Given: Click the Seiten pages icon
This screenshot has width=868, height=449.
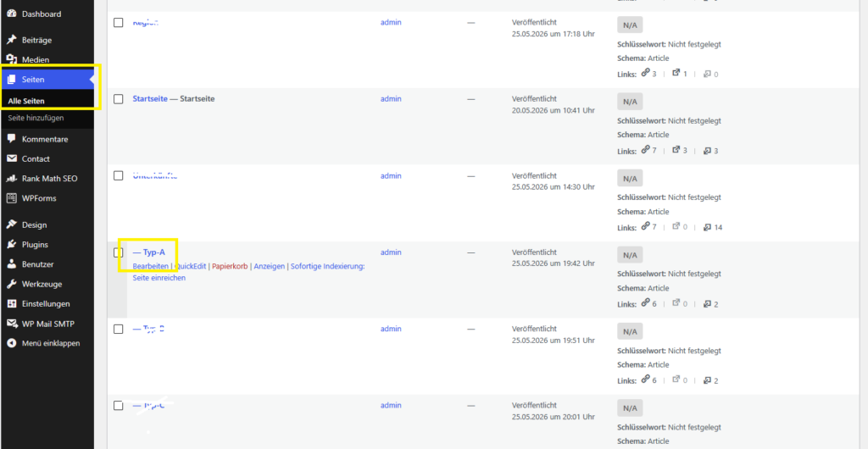Looking at the screenshot, I should [x=12, y=80].
